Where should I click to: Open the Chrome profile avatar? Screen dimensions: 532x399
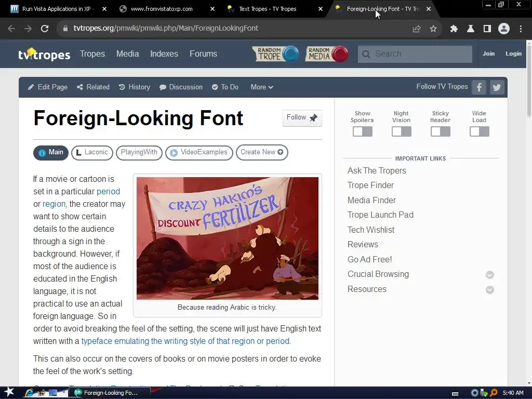(x=504, y=29)
